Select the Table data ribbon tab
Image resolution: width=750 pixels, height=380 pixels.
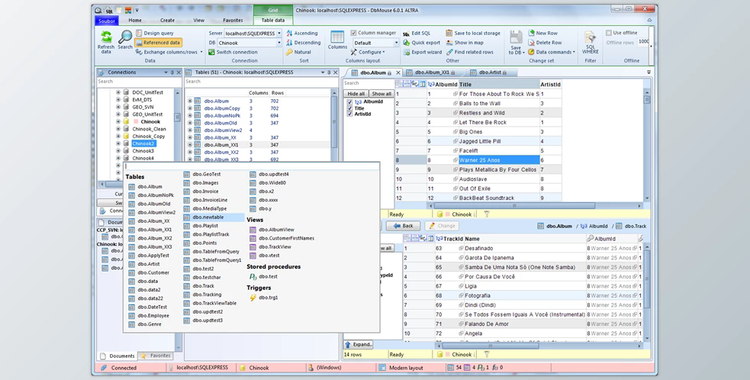[273, 21]
